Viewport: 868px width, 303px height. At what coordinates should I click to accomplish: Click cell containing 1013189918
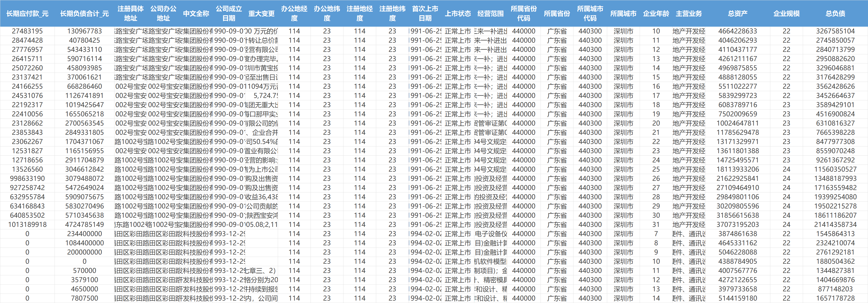27,224
